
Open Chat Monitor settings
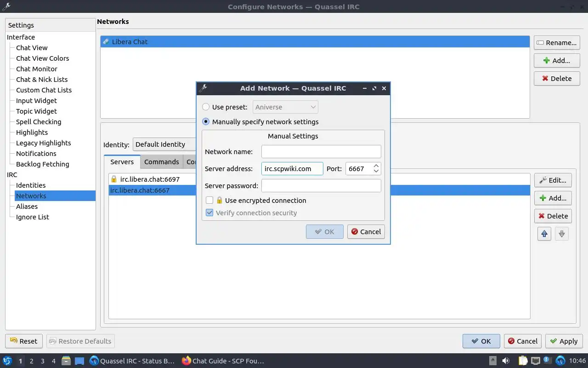tap(37, 69)
